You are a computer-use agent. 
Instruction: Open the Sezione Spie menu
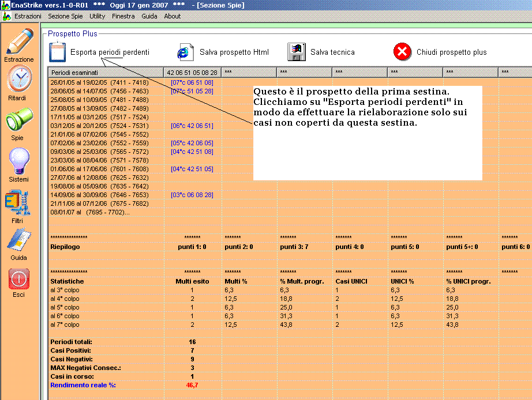65,16
